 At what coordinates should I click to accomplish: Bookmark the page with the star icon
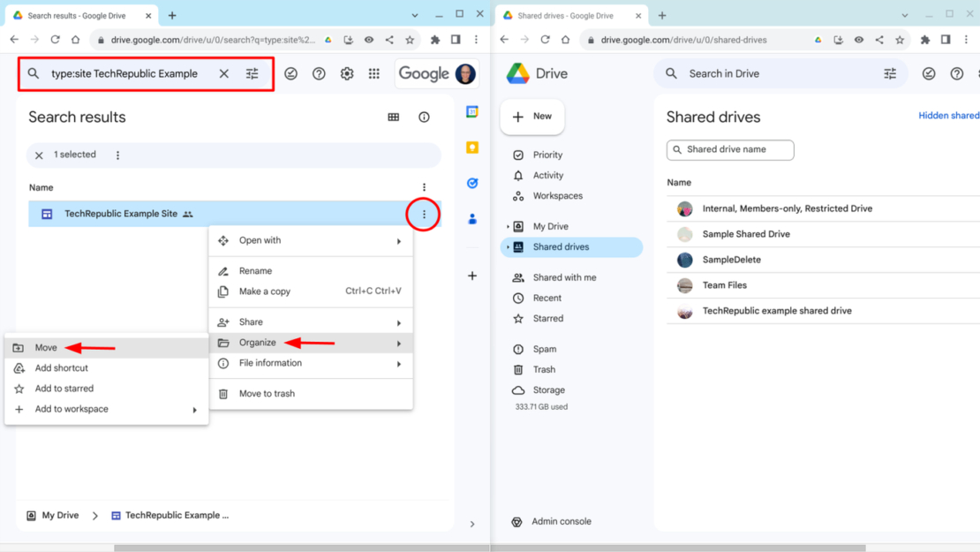click(409, 40)
